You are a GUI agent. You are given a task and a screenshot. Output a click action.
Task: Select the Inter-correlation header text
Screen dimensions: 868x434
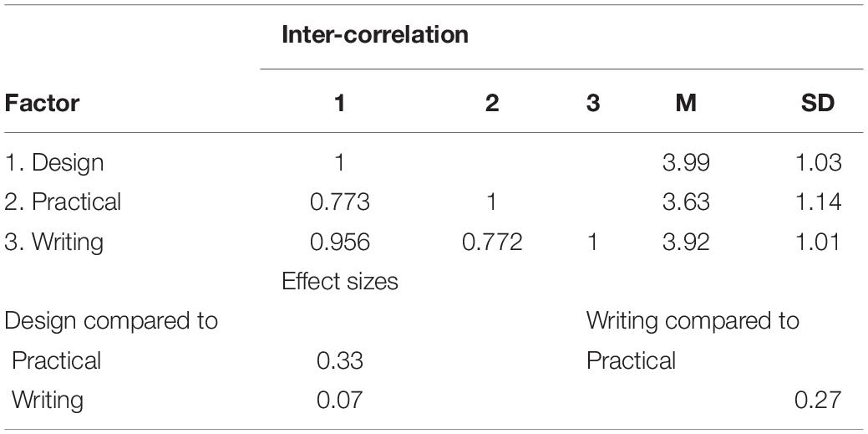point(375,35)
